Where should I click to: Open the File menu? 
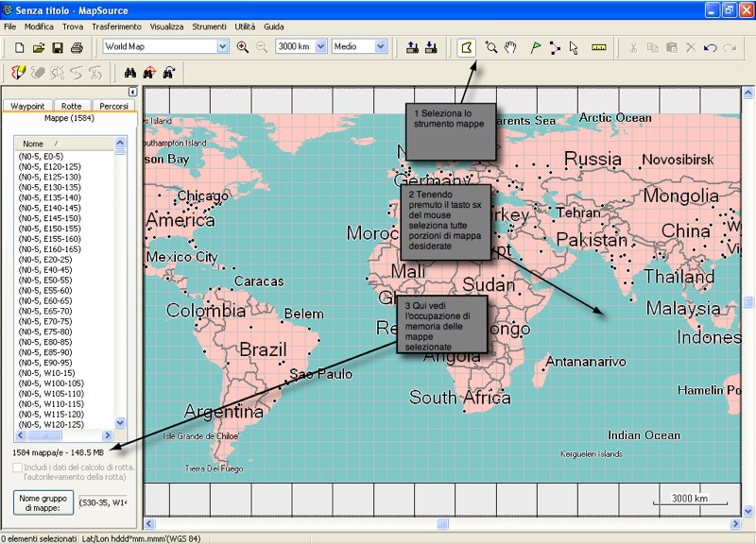tap(9, 26)
